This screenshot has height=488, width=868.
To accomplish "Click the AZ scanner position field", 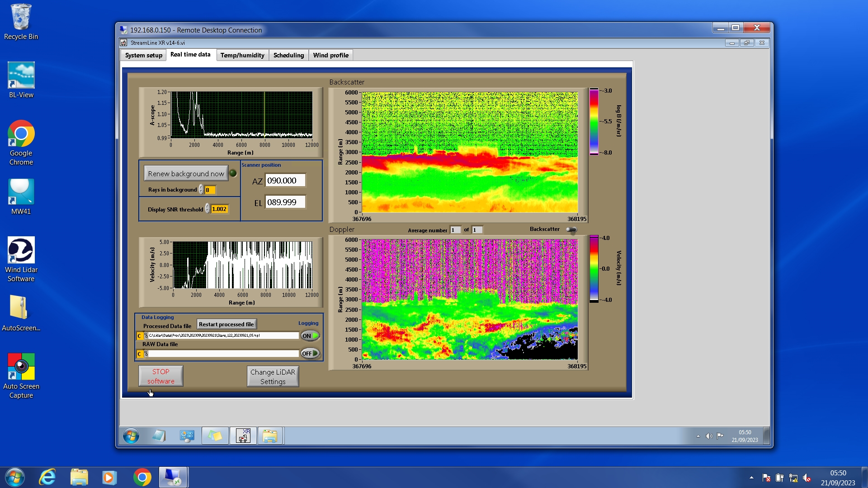I will (x=285, y=180).
